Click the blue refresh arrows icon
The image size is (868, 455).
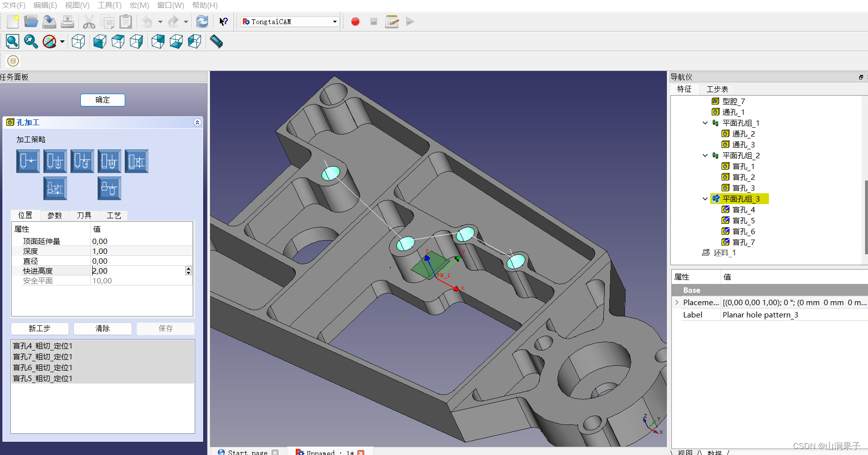pos(202,22)
